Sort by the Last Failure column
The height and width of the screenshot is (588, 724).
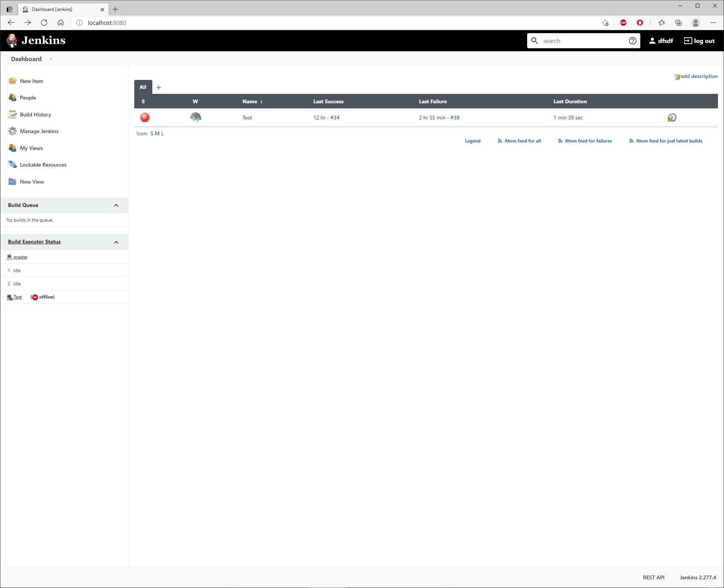pos(433,101)
